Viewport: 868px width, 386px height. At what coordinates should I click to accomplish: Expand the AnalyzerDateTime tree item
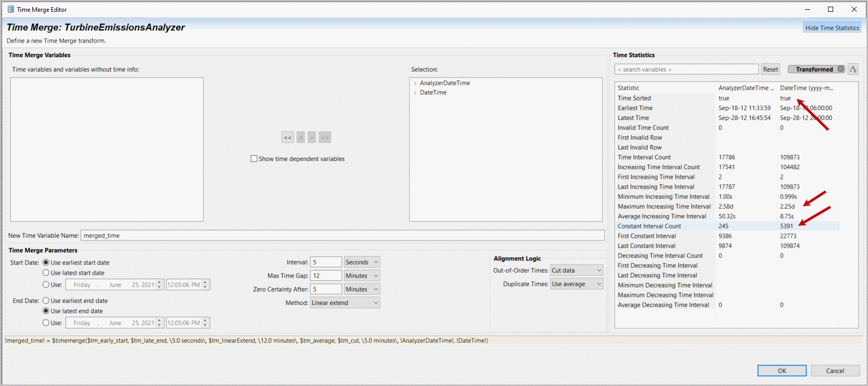(415, 83)
